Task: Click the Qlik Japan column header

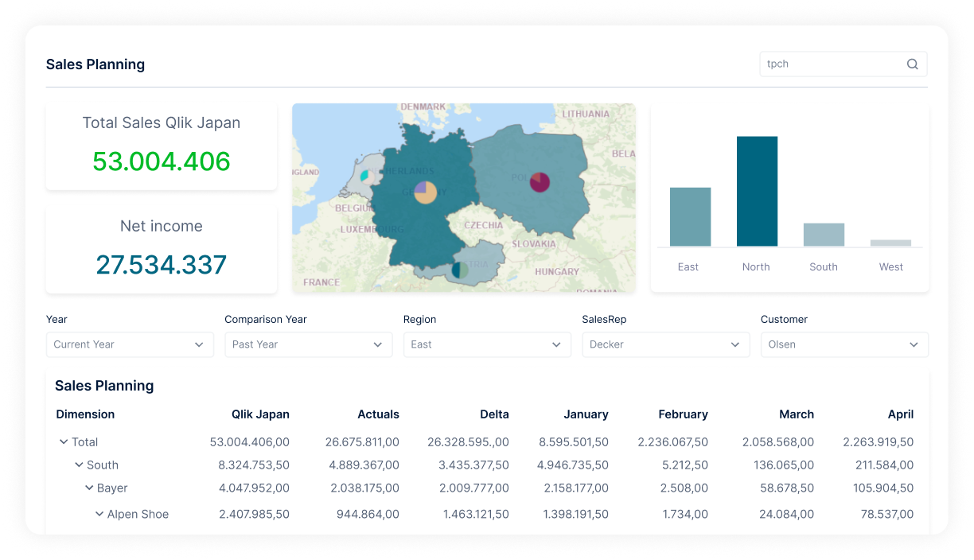Action: [x=260, y=414]
